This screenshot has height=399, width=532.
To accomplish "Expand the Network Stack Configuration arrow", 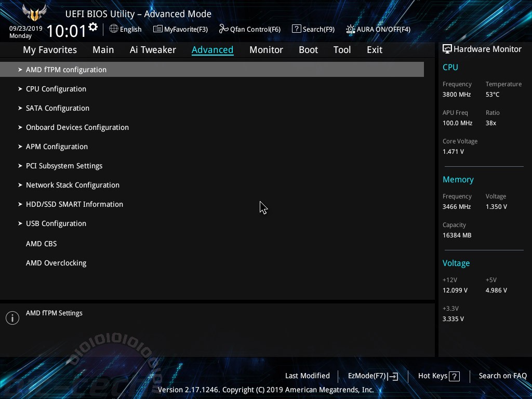I will (20, 185).
